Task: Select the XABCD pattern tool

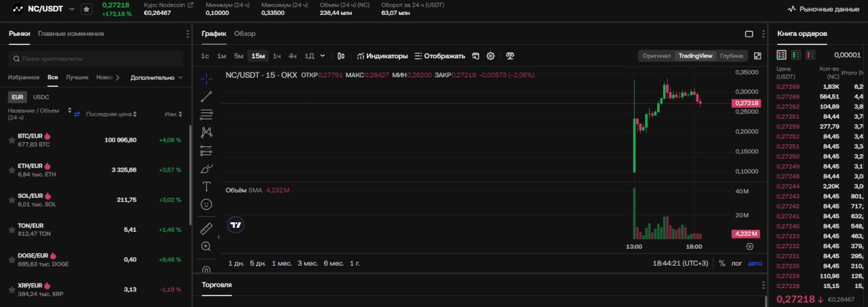Action: point(206,132)
